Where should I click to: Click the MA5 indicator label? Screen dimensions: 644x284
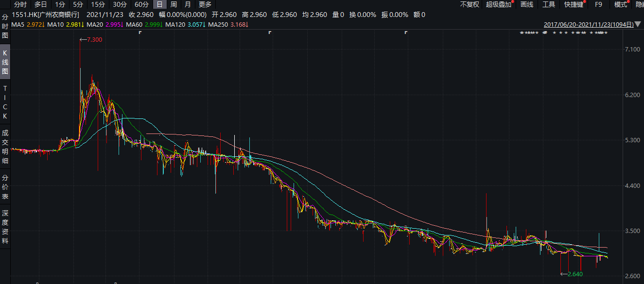coord(18,24)
